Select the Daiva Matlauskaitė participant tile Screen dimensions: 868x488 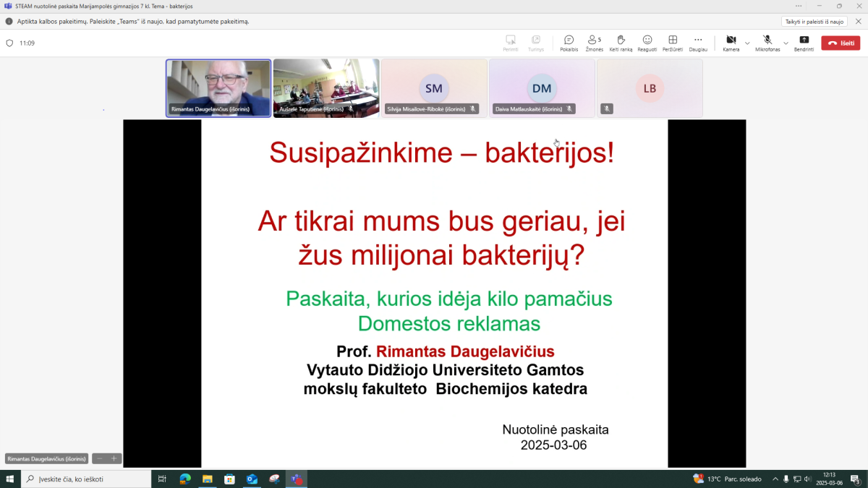click(x=542, y=87)
